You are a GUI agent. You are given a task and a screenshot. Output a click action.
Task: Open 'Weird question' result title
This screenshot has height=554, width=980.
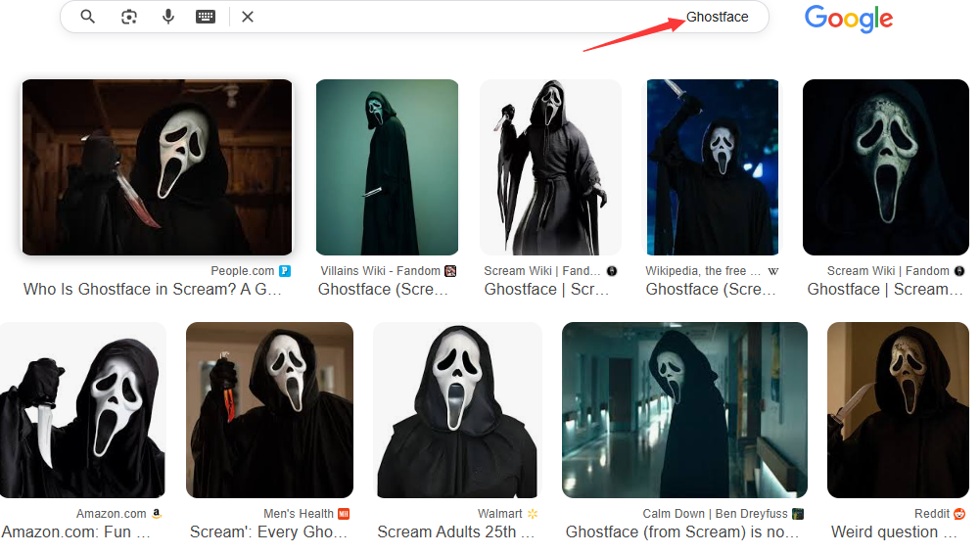click(x=894, y=532)
